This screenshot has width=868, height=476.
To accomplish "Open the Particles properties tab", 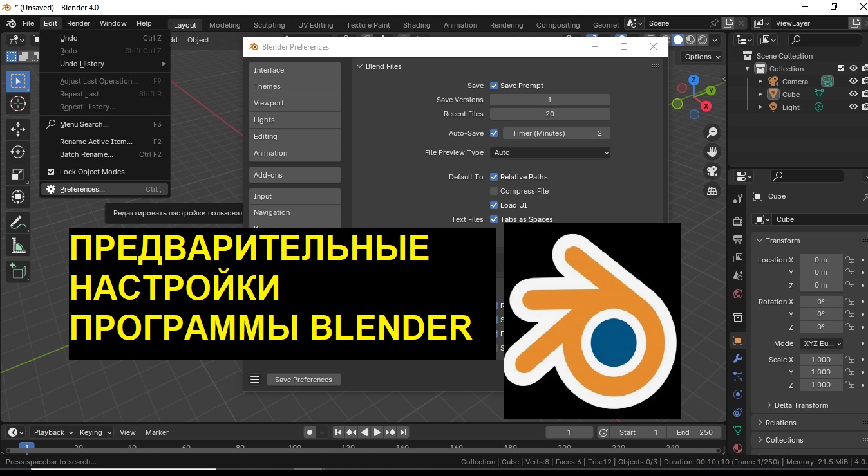I will (x=738, y=376).
